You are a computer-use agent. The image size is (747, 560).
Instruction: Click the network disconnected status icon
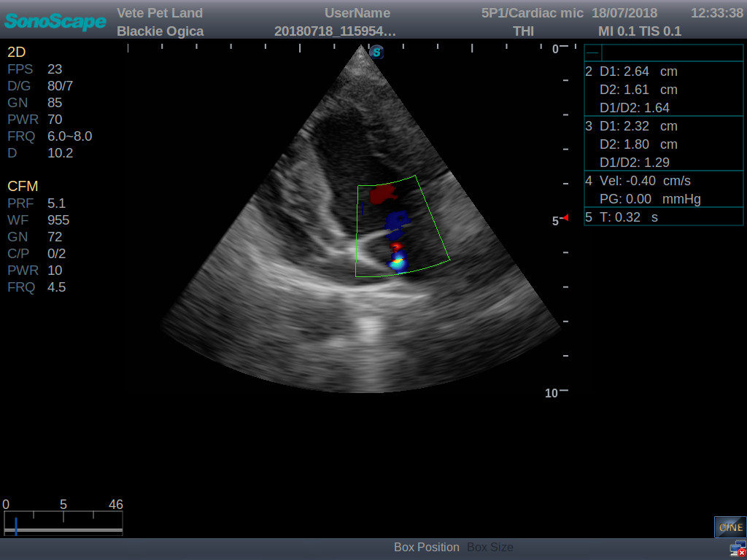click(x=737, y=549)
